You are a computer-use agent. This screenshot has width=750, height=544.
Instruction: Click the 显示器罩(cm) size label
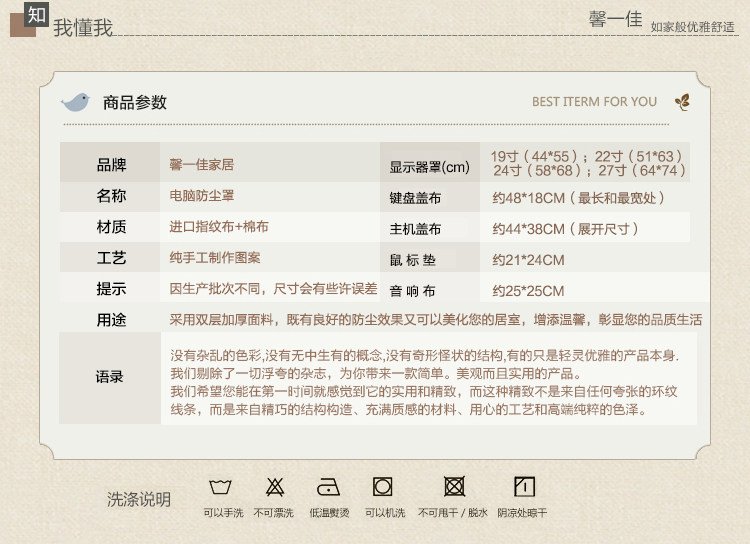(x=429, y=166)
